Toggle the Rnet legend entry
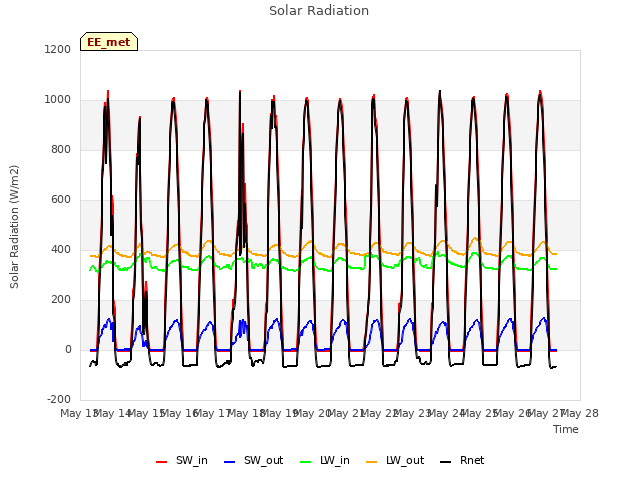The height and width of the screenshot is (480, 640). 462,460
